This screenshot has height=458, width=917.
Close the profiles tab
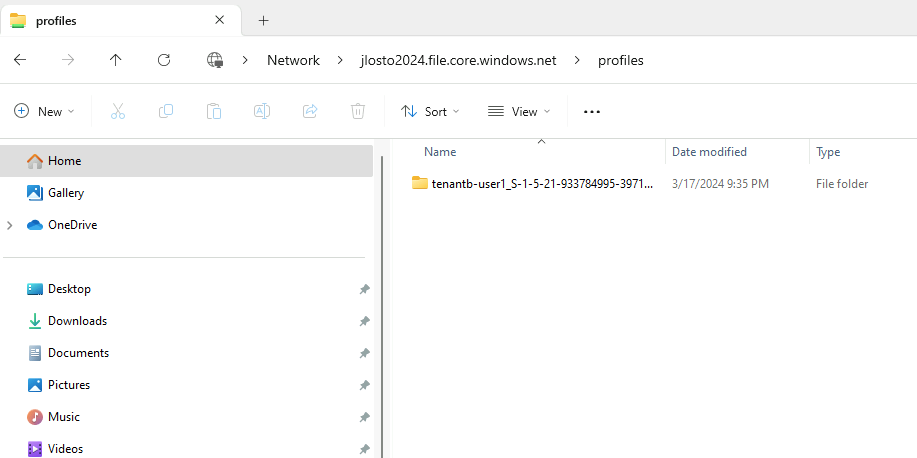[x=219, y=20]
